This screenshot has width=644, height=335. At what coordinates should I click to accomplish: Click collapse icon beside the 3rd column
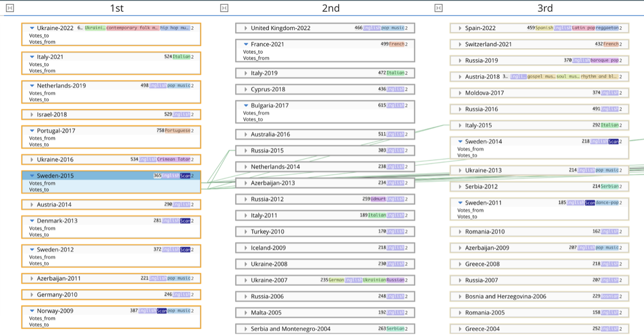pyautogui.click(x=438, y=8)
